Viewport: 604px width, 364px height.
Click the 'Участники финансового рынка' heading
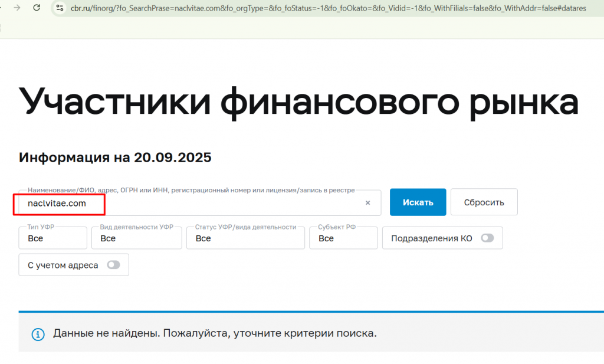point(298,101)
